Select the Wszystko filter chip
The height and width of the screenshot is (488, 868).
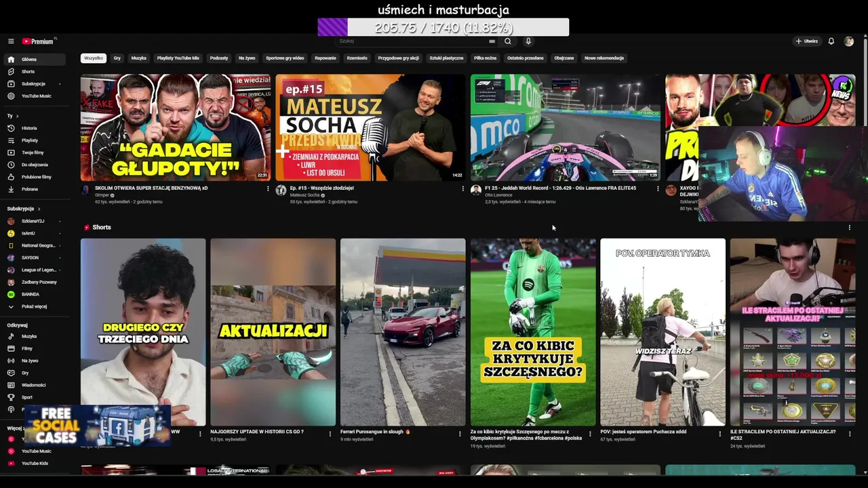(x=94, y=58)
